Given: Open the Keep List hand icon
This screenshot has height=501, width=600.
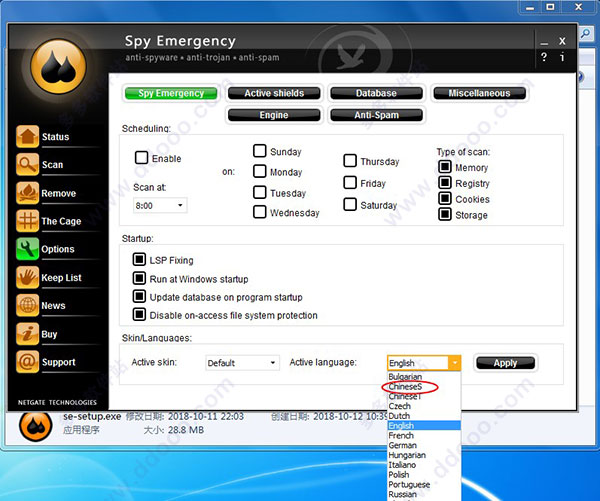Looking at the screenshot, I should (28, 277).
